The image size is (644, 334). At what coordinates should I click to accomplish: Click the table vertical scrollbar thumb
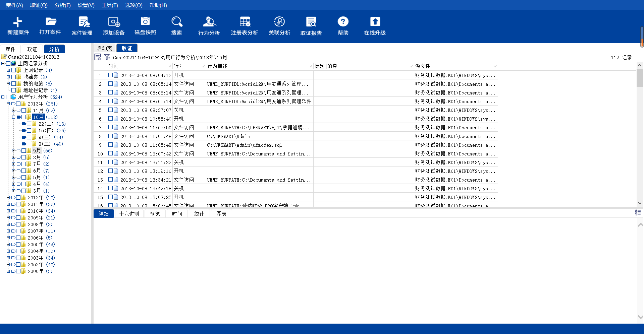tap(640, 78)
